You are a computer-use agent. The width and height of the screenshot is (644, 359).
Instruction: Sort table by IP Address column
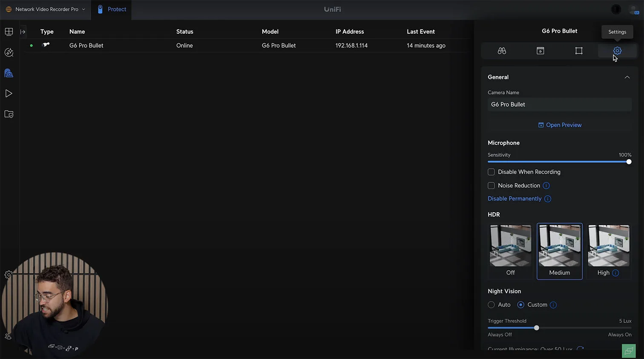point(350,31)
